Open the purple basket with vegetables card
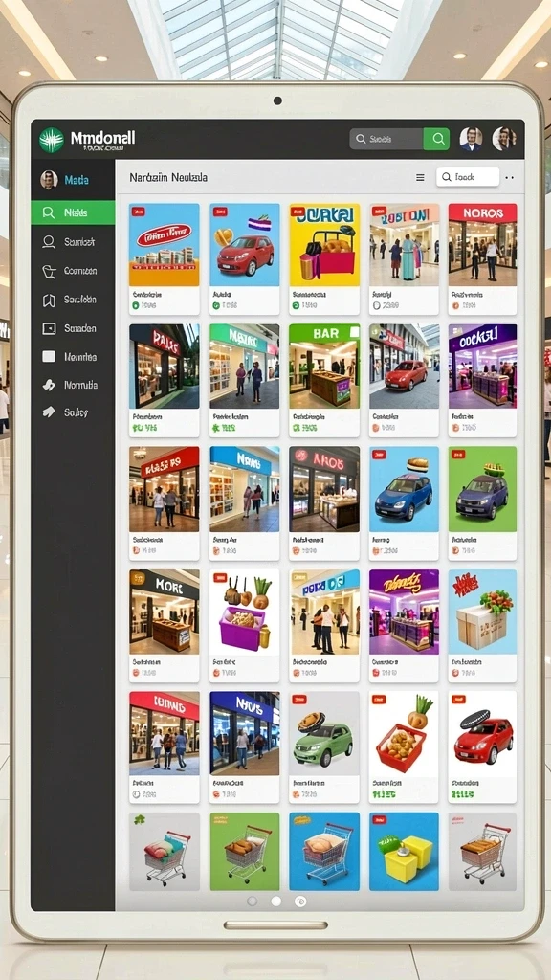Image resolution: width=551 pixels, height=980 pixels. (244, 625)
